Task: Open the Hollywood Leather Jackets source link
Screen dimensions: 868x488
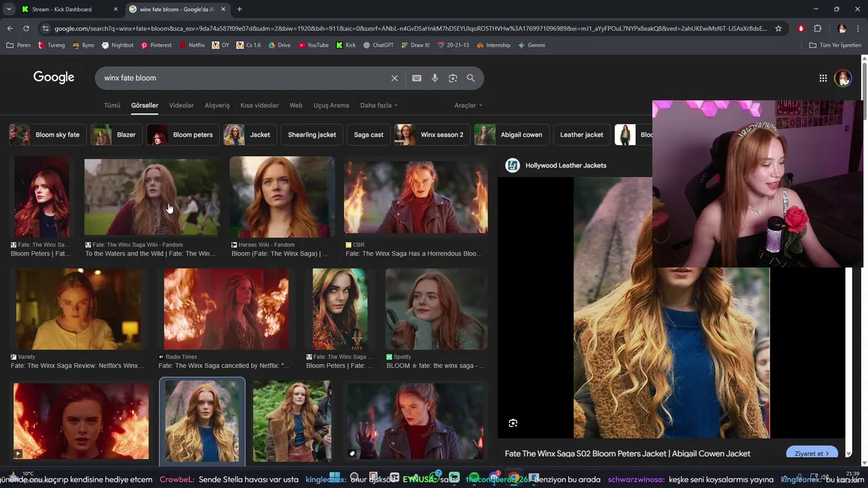Action: (566, 165)
